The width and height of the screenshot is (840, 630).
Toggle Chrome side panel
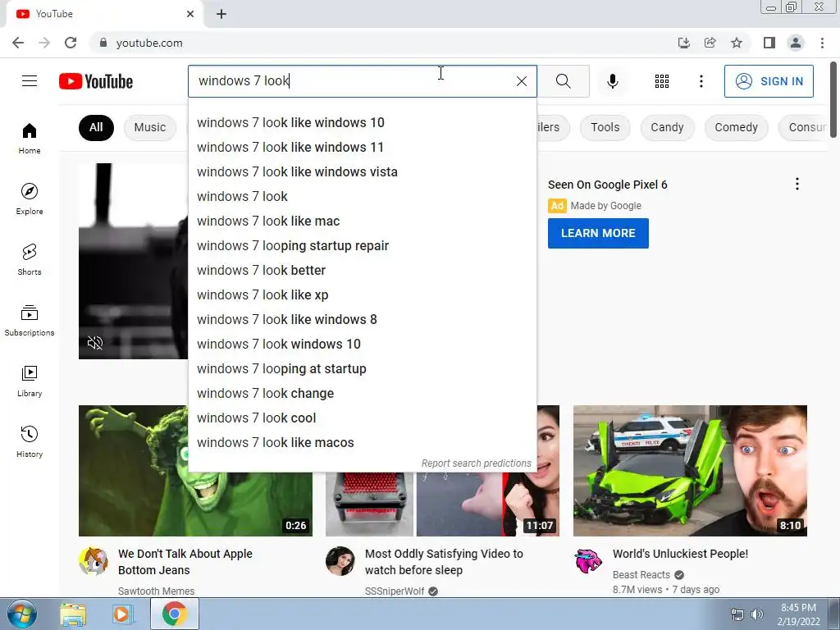click(x=769, y=43)
